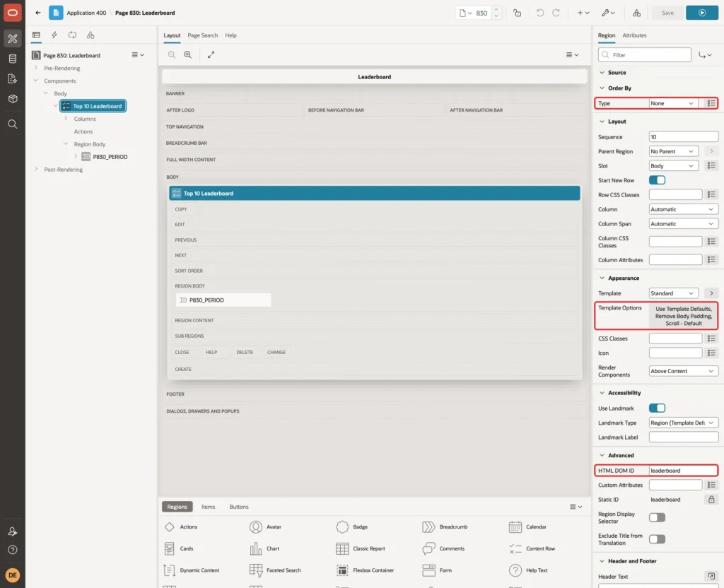Redo the last change

556,13
